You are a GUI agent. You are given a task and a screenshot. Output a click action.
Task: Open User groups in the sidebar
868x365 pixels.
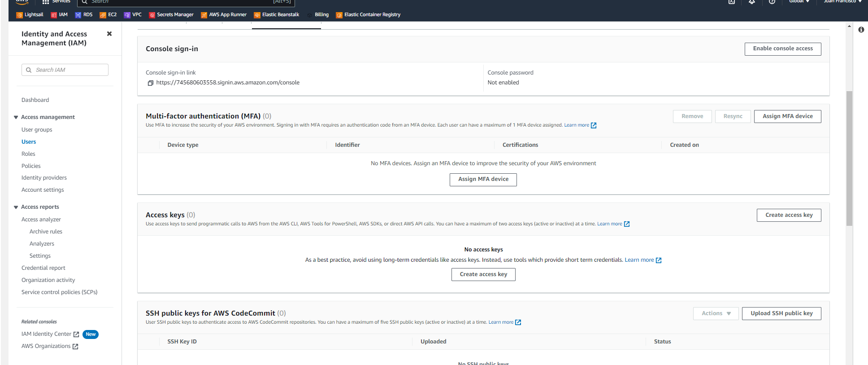(37, 130)
